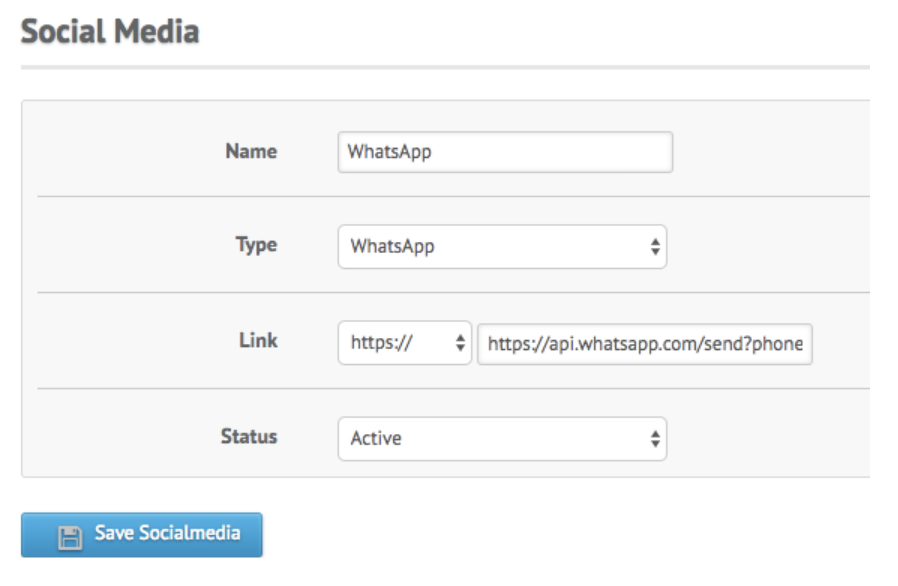Select the text WhatsApp in Type selector
The height and width of the screenshot is (586, 898).
(392, 246)
